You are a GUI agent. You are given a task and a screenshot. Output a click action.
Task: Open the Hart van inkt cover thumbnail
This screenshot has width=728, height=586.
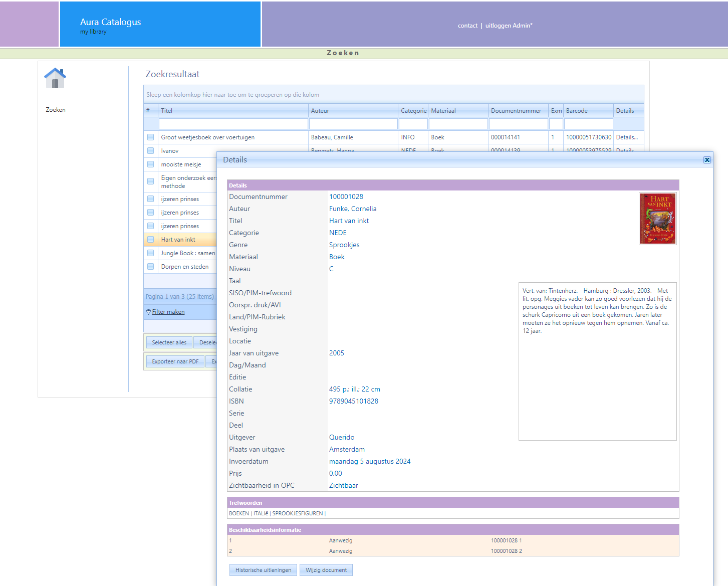tap(657, 219)
